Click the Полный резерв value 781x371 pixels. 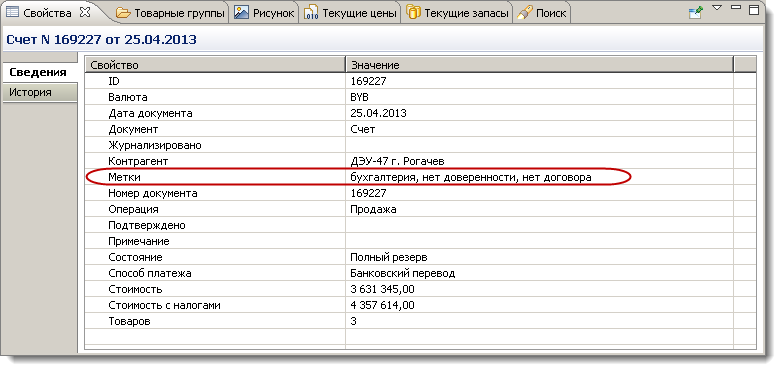[389, 257]
